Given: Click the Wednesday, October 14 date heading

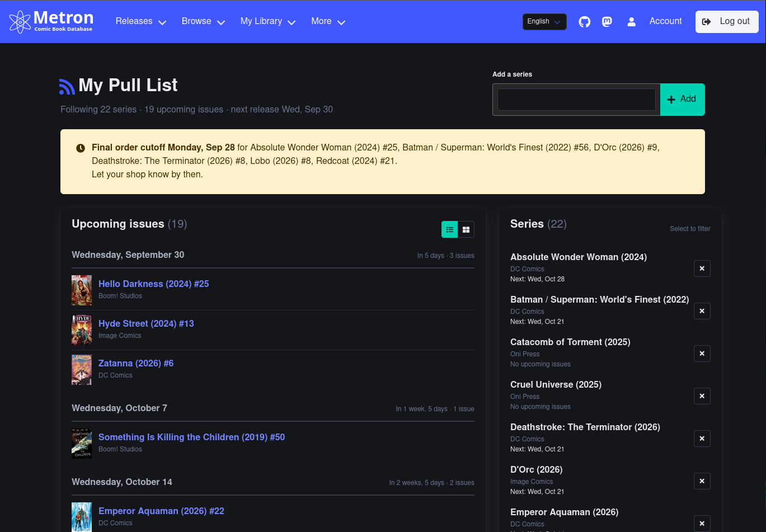Looking at the screenshot, I should pos(122,482).
